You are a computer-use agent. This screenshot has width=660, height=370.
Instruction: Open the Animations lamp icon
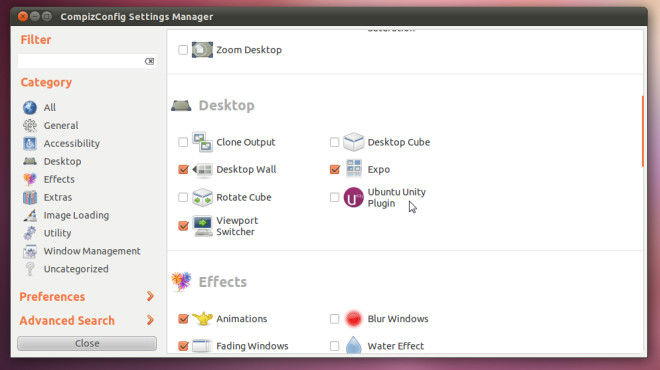pos(202,319)
